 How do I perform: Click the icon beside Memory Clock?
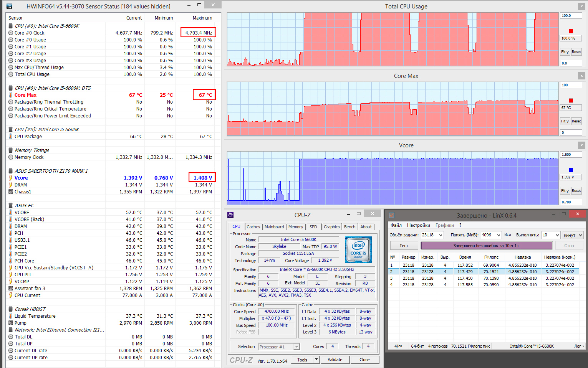click(x=11, y=157)
